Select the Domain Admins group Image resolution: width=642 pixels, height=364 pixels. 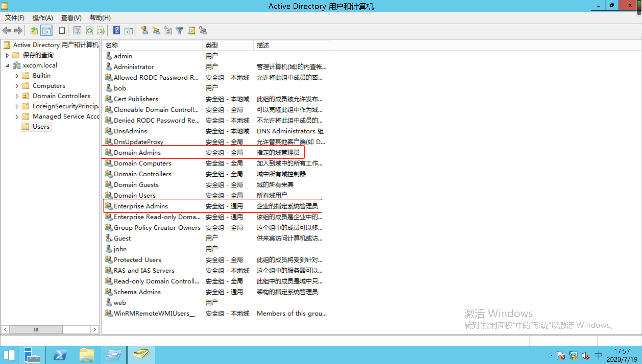(x=137, y=153)
